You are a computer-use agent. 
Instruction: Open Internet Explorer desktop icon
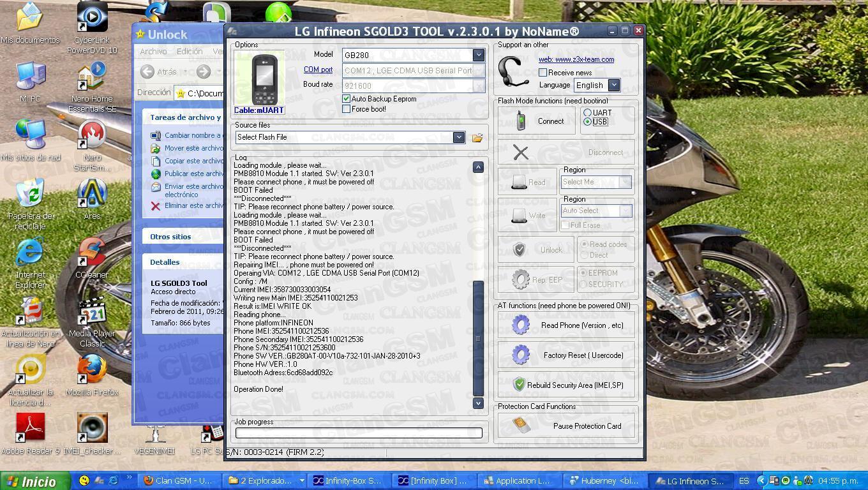(30, 264)
